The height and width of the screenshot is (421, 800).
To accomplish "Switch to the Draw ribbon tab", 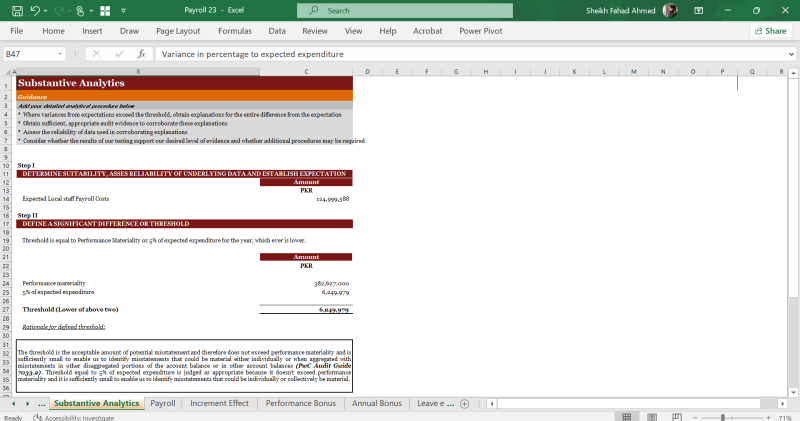I will [x=130, y=31].
